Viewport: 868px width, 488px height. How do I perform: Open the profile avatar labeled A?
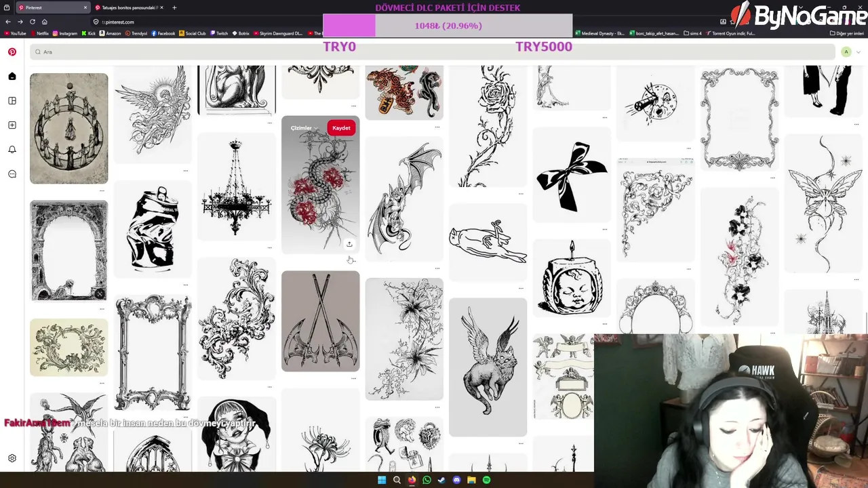point(846,52)
